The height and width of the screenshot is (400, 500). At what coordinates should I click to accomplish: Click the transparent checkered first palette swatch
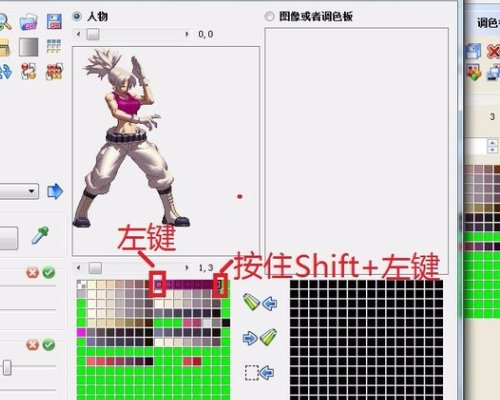click(81, 284)
